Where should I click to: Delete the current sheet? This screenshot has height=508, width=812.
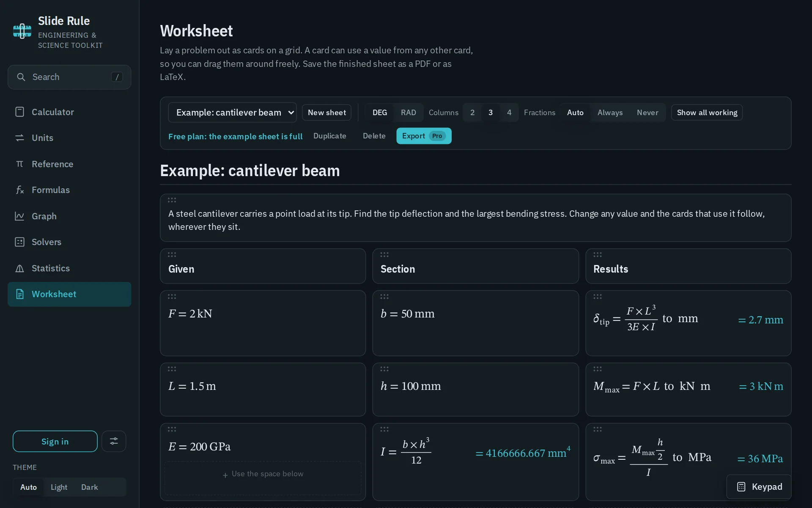coord(374,136)
